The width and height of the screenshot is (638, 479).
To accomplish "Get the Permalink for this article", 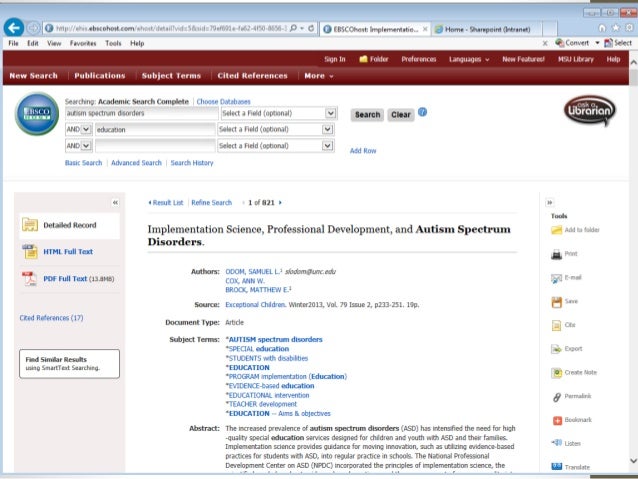I will (557, 397).
